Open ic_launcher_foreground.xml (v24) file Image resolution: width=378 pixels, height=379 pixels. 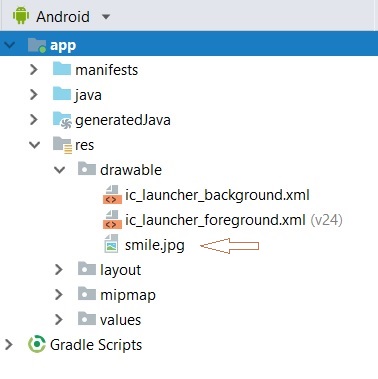(x=234, y=220)
